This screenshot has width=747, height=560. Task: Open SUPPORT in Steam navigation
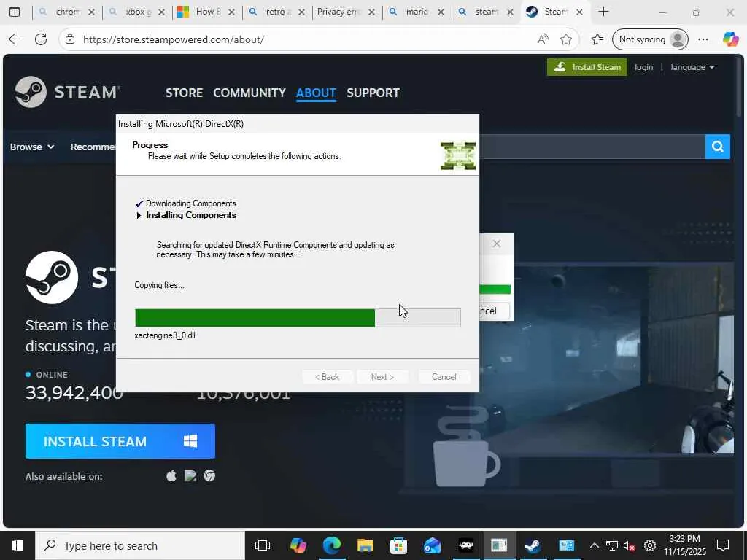[373, 93]
